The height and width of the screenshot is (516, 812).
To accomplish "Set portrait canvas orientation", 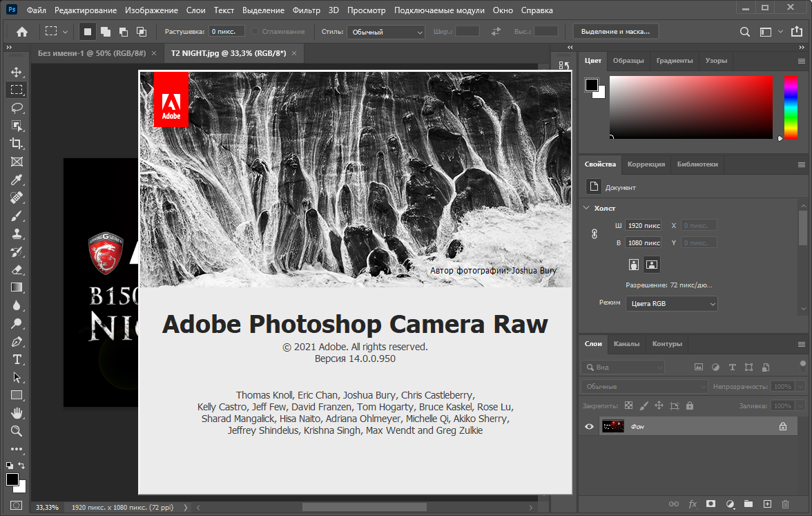I will pos(633,265).
